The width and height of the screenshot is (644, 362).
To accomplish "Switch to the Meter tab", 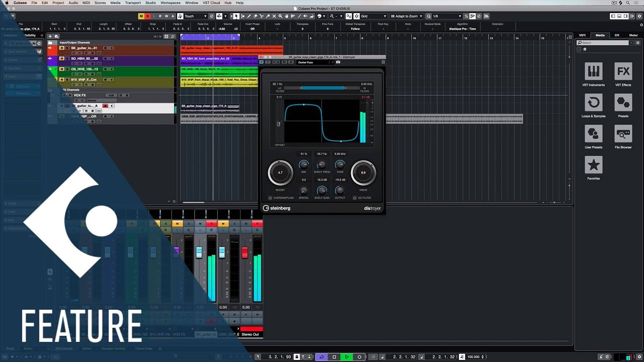I will (633, 35).
